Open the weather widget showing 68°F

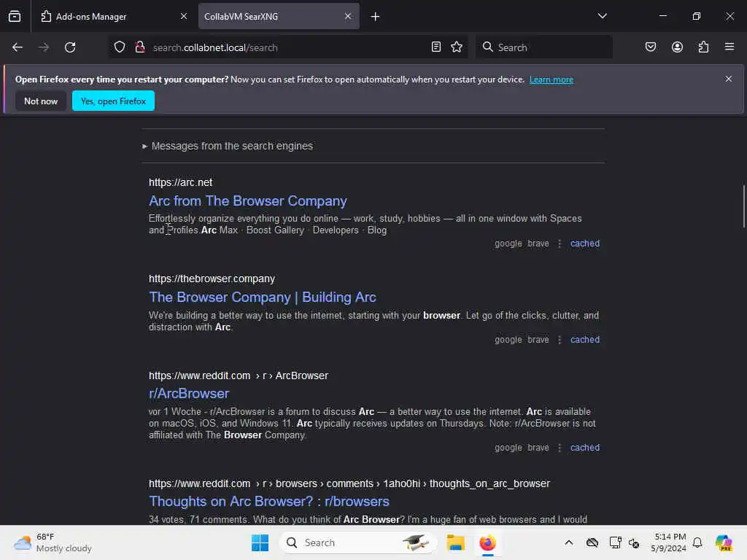53,542
